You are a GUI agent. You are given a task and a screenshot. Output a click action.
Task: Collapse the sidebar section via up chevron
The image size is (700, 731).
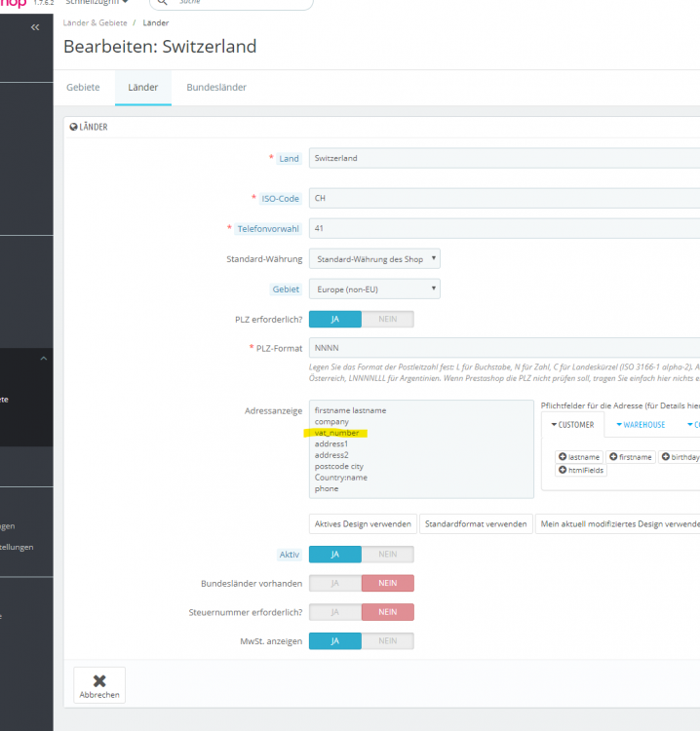[43, 359]
